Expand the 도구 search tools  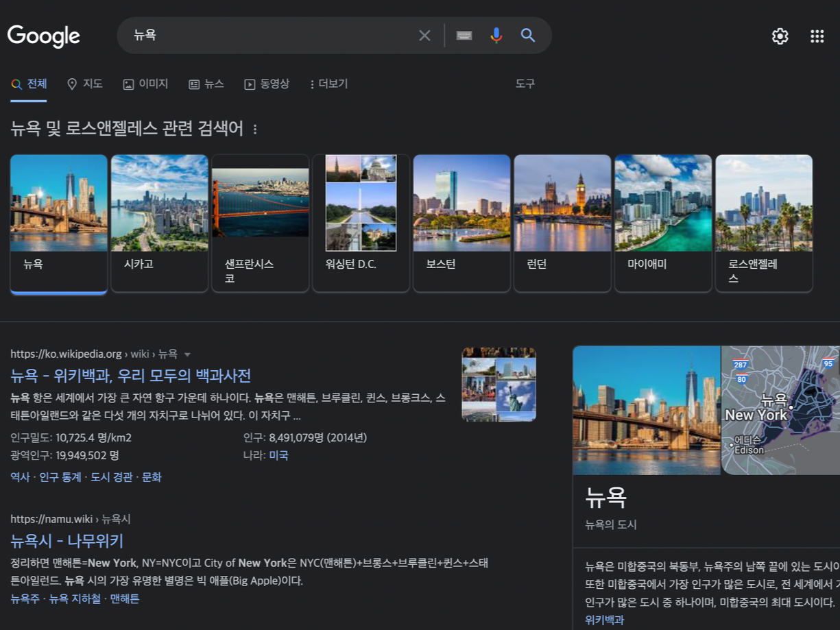pyautogui.click(x=525, y=84)
